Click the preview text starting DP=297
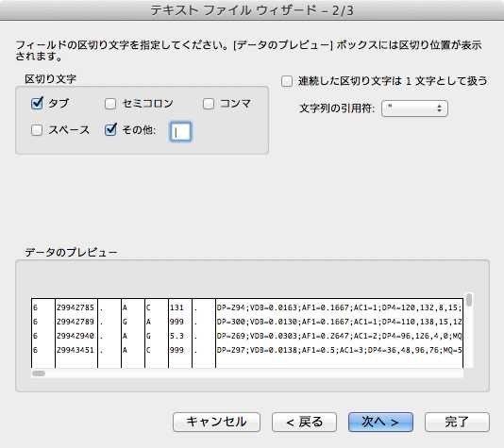This screenshot has height=448, width=504. [339, 350]
